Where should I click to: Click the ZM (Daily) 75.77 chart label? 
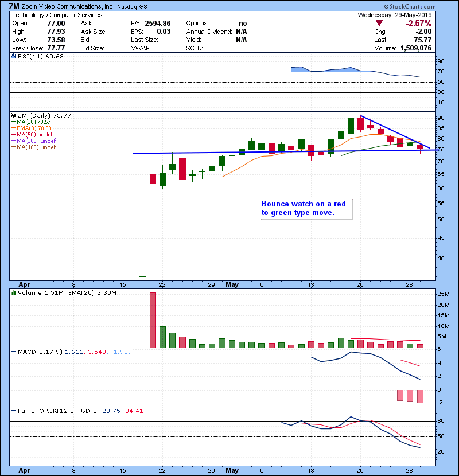click(x=44, y=115)
